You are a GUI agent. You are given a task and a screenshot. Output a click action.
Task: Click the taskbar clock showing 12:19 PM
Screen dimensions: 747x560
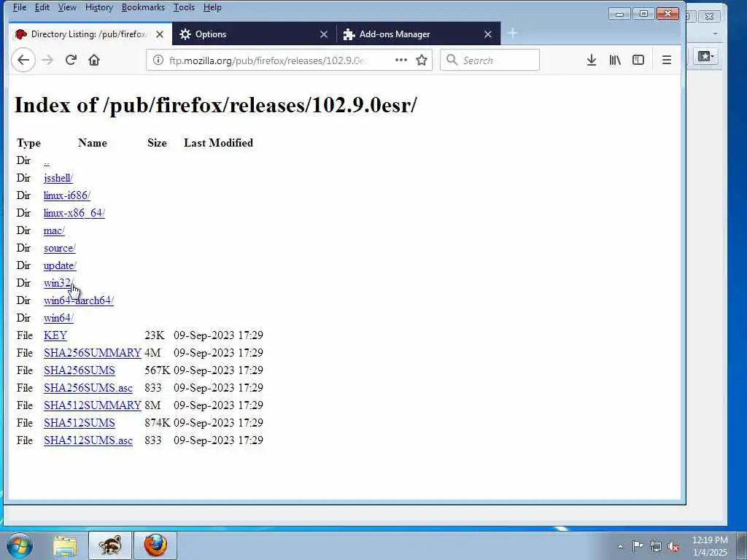click(x=710, y=540)
